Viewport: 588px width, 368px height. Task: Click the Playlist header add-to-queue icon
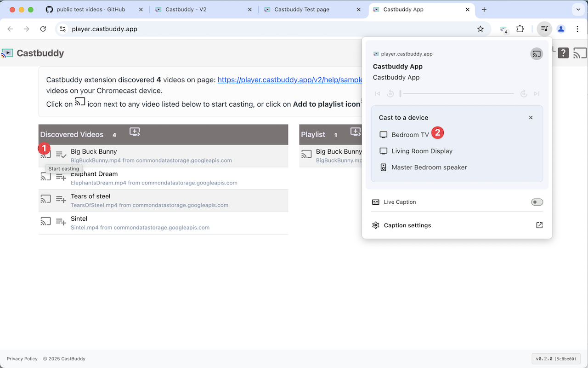[356, 132]
